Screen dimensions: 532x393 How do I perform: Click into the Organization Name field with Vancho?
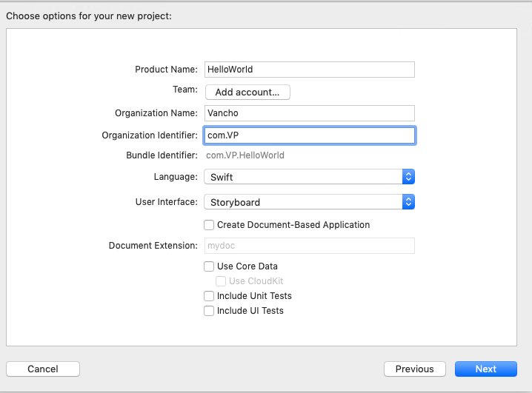[x=310, y=113]
